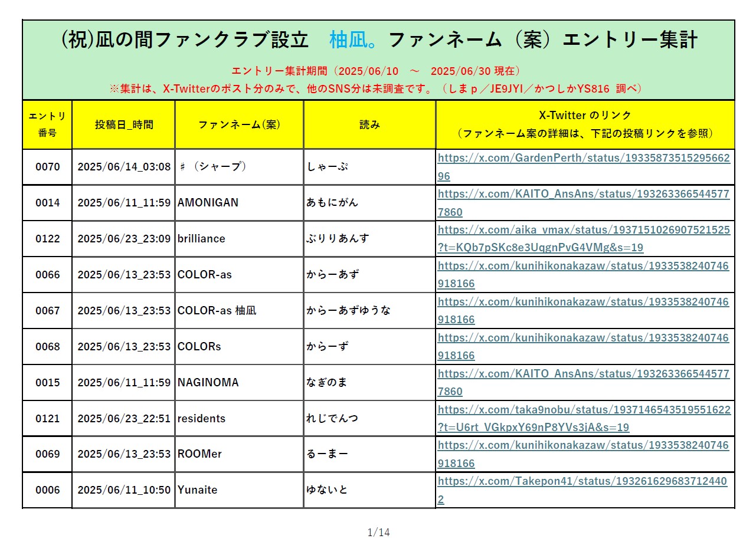756x542 pixels.
Task: Click the fan name Yunaite
Action: (198, 491)
